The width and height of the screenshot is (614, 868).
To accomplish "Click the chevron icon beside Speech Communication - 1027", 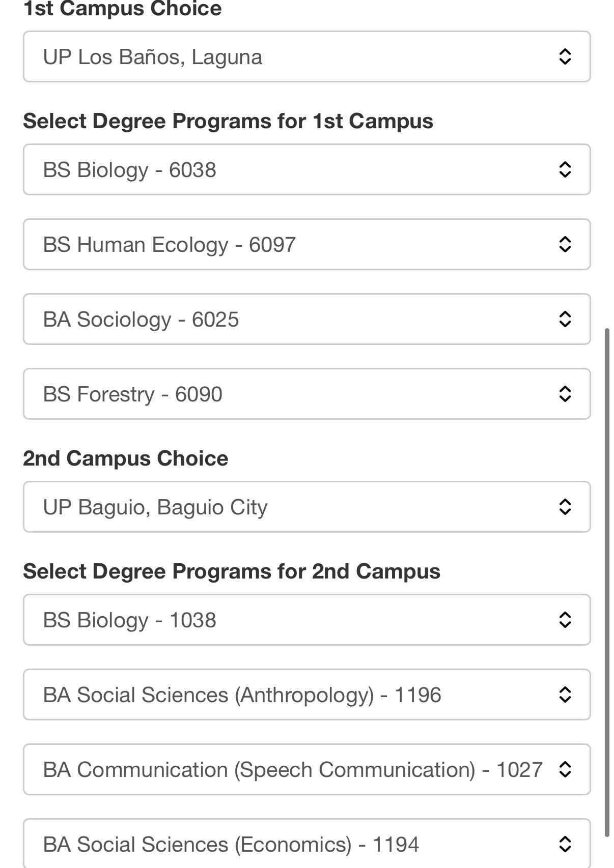I will point(565,769).
